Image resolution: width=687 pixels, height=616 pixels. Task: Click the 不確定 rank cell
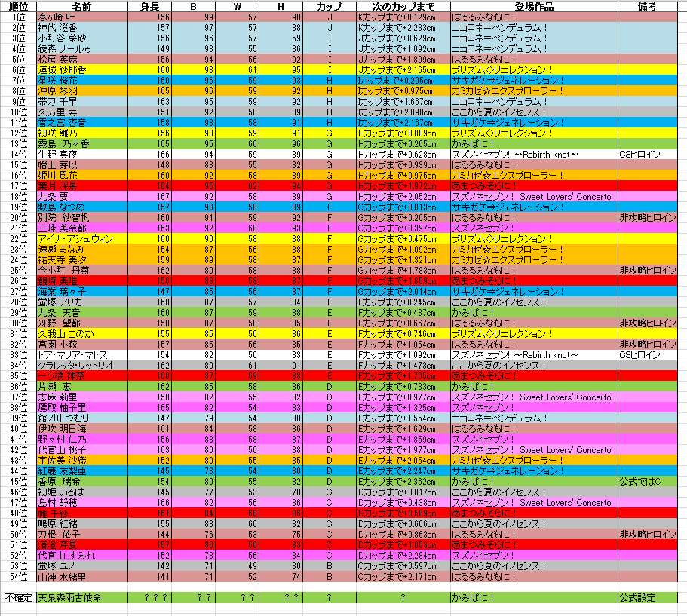pyautogui.click(x=18, y=598)
